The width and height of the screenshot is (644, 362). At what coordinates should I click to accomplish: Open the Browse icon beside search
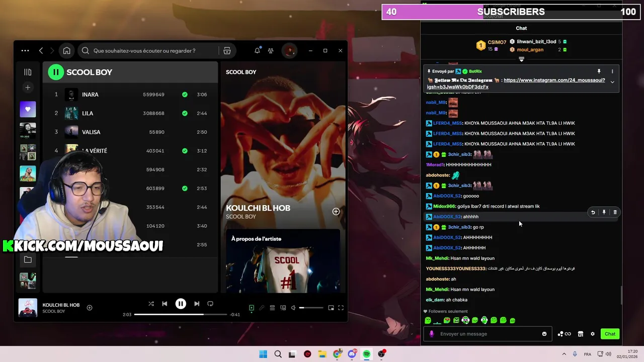pyautogui.click(x=227, y=51)
